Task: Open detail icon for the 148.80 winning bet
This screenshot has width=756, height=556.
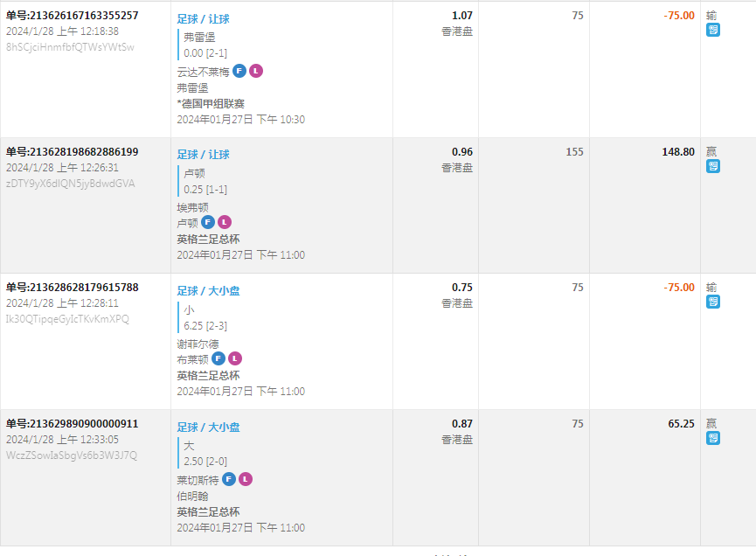Action: click(713, 166)
